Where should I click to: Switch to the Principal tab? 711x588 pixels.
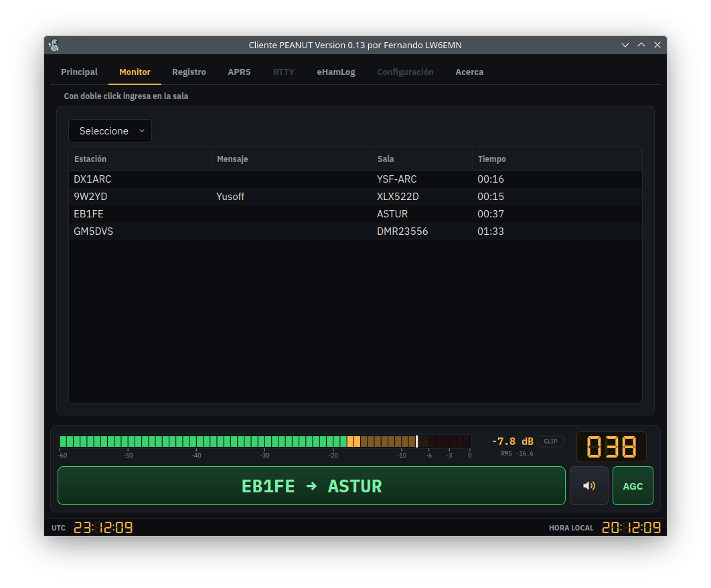point(80,72)
